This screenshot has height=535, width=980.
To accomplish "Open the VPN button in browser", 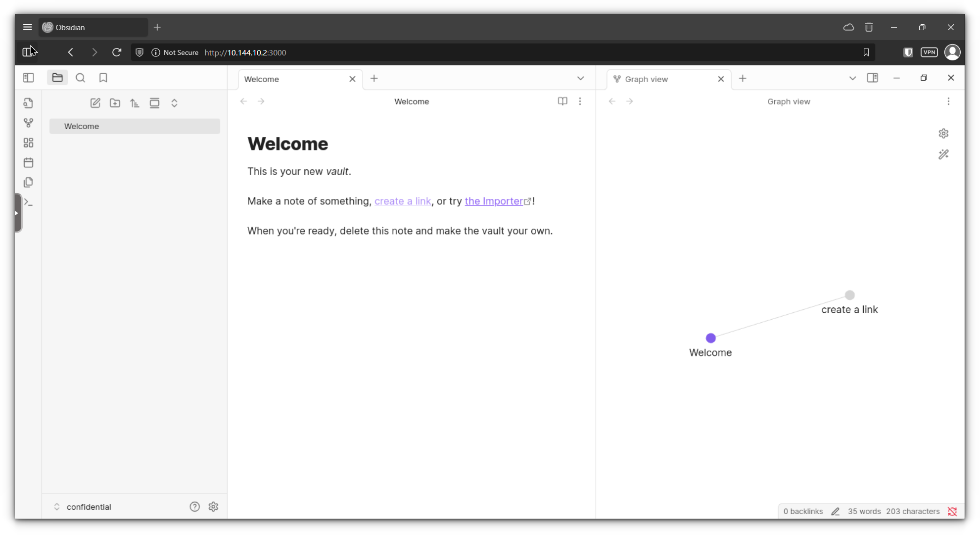I will point(929,52).
